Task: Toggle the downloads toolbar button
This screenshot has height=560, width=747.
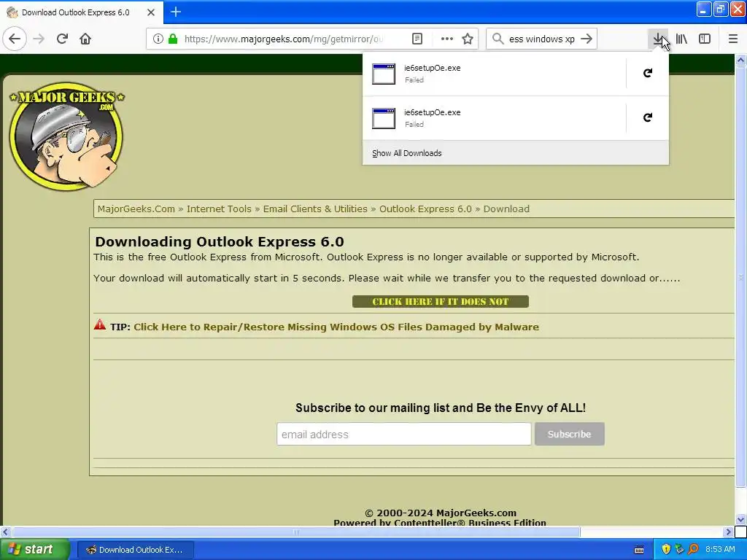Action: [658, 39]
